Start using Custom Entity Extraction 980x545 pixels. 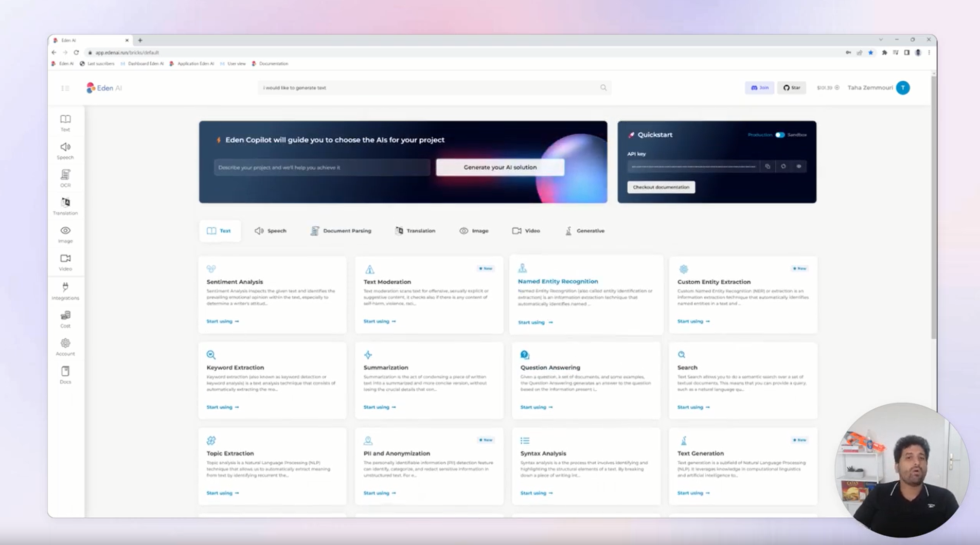pos(693,321)
